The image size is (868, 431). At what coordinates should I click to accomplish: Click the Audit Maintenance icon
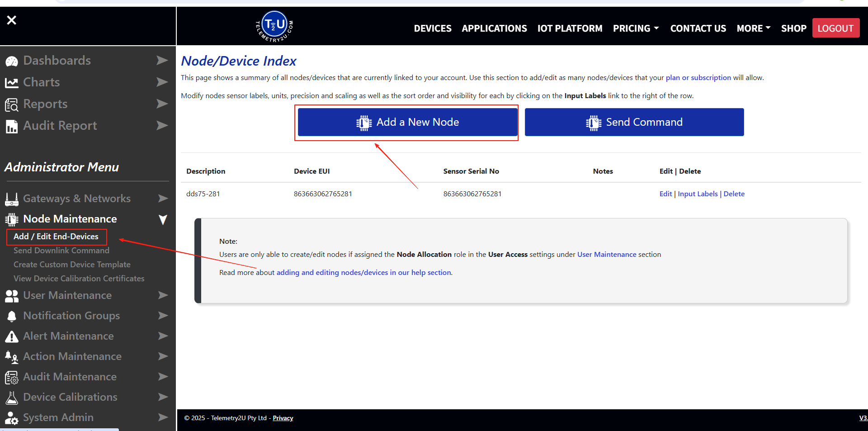(12, 377)
